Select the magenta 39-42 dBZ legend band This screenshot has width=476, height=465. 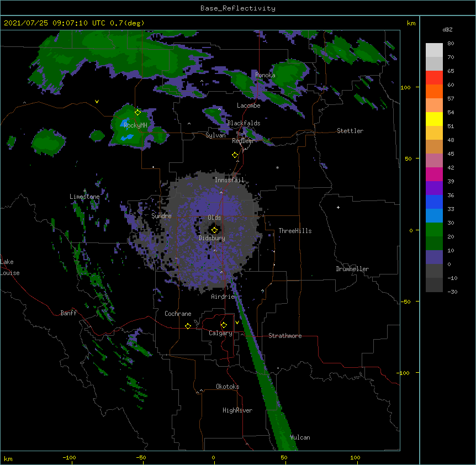[434, 174]
